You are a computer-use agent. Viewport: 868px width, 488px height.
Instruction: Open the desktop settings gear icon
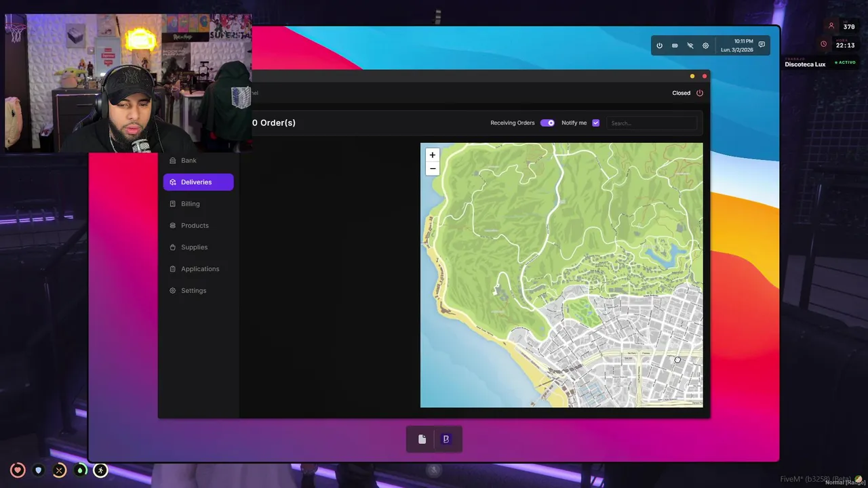tap(705, 45)
